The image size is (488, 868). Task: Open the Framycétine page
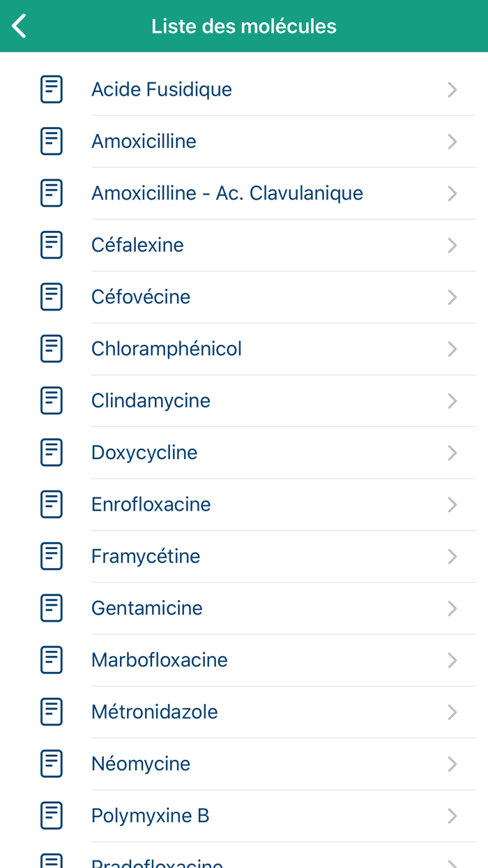244,556
